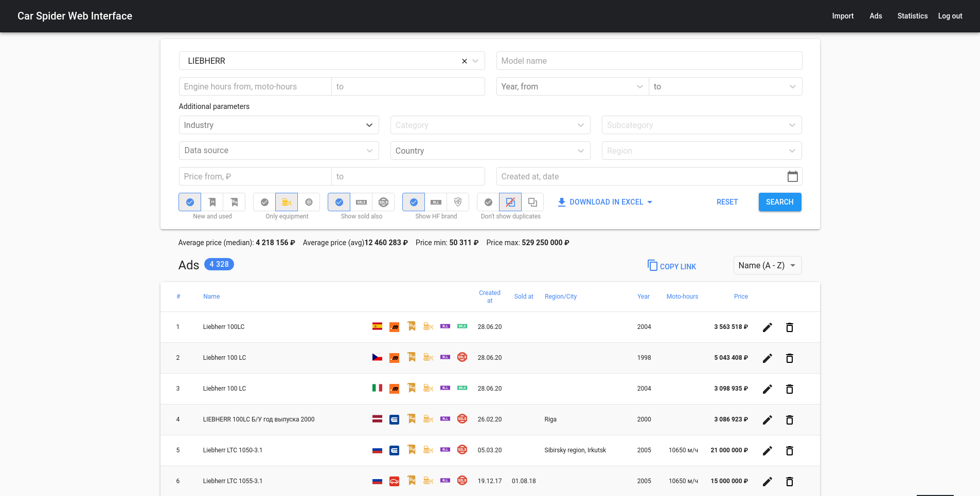Select the SOLD-only filter toggle

pos(383,202)
